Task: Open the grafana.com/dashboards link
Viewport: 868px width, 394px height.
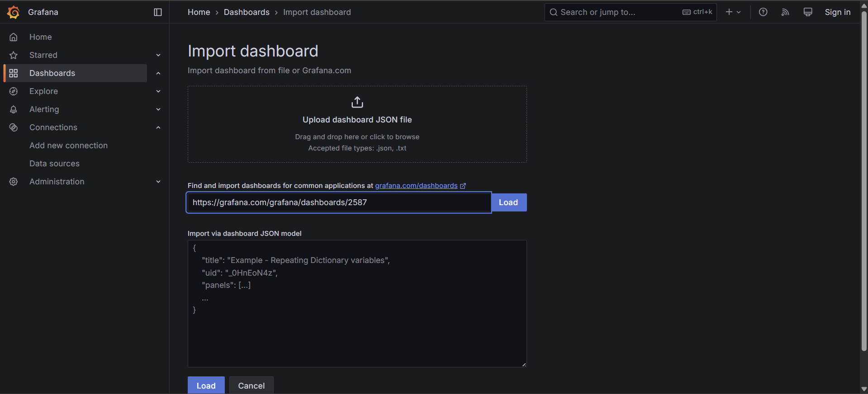Action: tap(416, 186)
